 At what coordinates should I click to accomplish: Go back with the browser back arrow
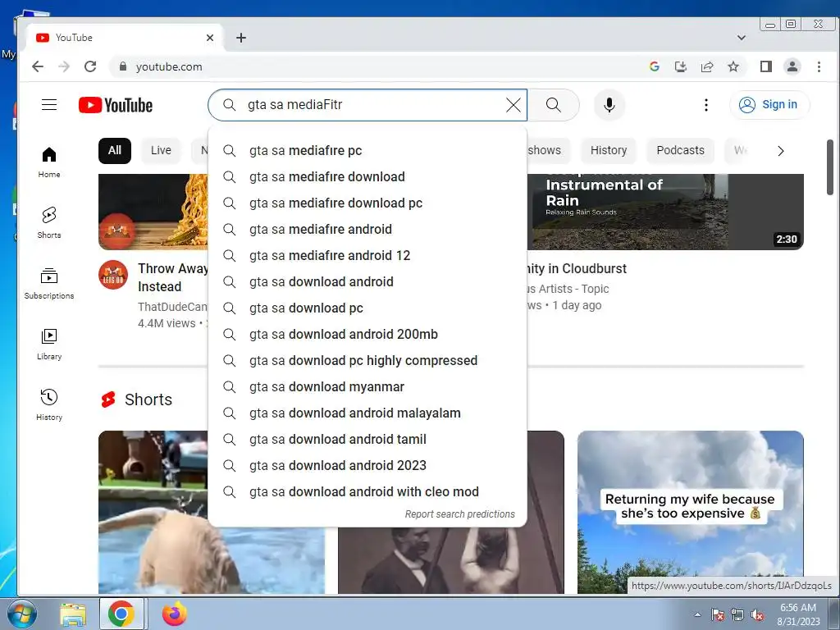38,66
